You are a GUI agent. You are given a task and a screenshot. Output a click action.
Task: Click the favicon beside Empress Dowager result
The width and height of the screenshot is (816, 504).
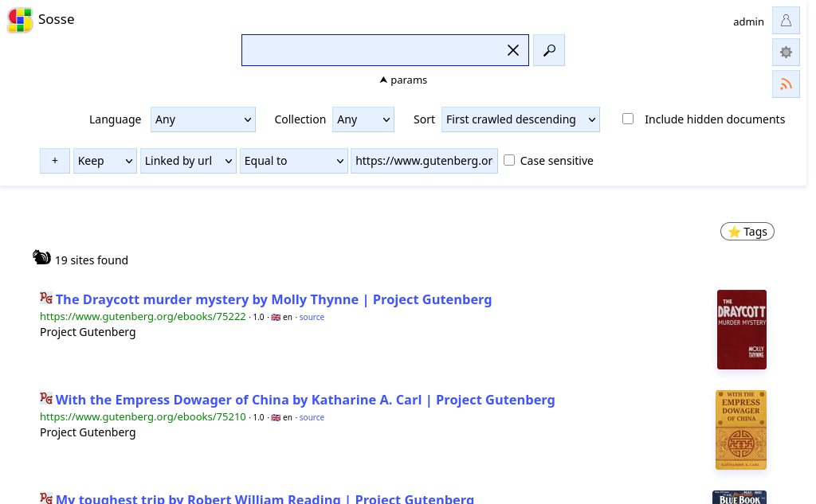point(45,398)
